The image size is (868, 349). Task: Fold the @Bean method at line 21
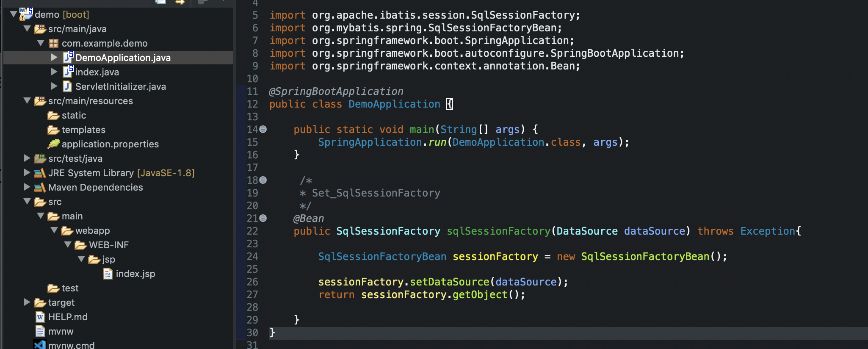(263, 218)
